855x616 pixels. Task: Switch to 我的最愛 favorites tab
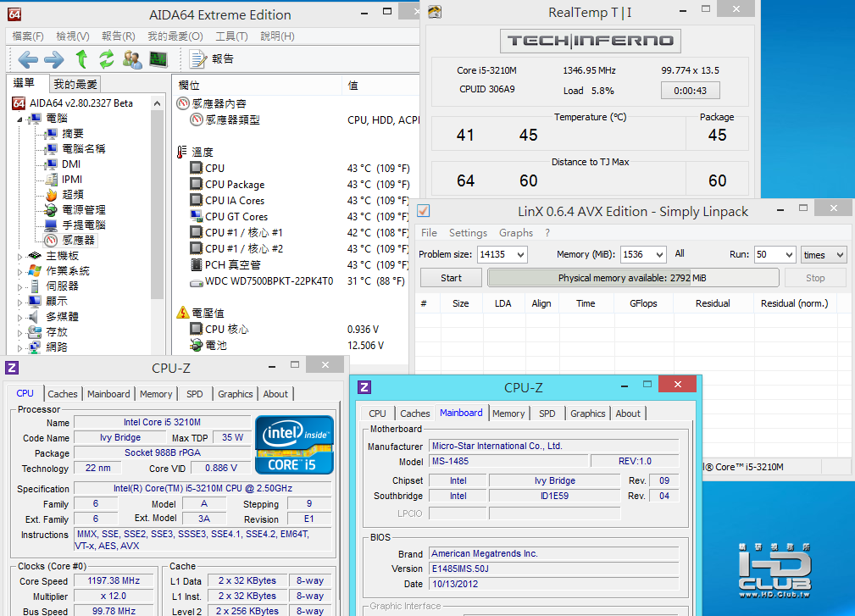75,84
